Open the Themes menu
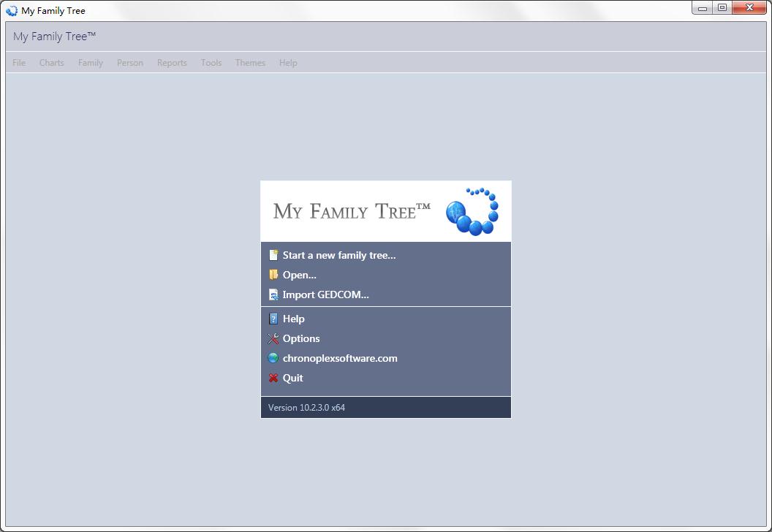This screenshot has height=532, width=772. 250,63
